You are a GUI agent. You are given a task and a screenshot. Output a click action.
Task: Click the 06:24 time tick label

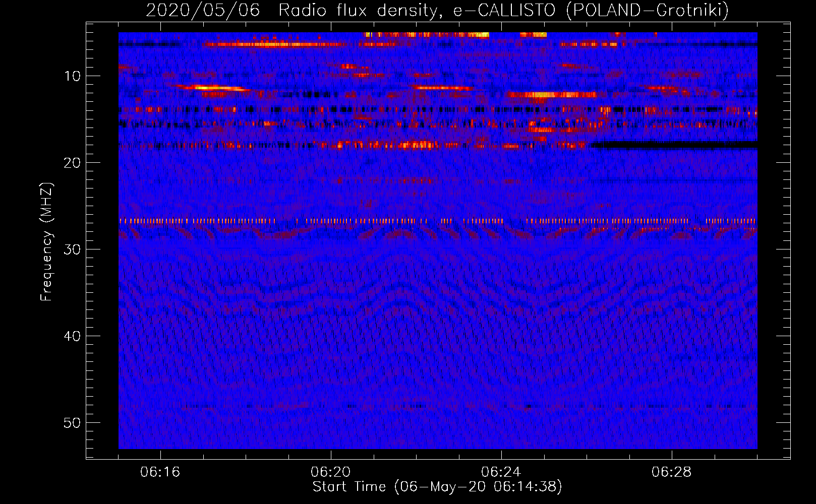[501, 472]
